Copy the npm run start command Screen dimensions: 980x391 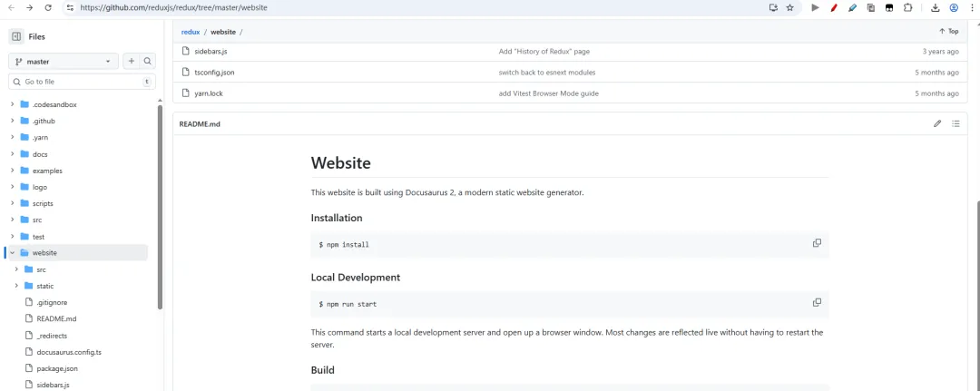(x=817, y=302)
